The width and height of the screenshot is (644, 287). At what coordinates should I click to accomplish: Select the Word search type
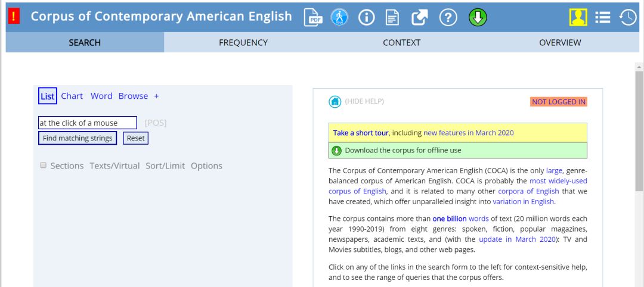pyautogui.click(x=101, y=96)
